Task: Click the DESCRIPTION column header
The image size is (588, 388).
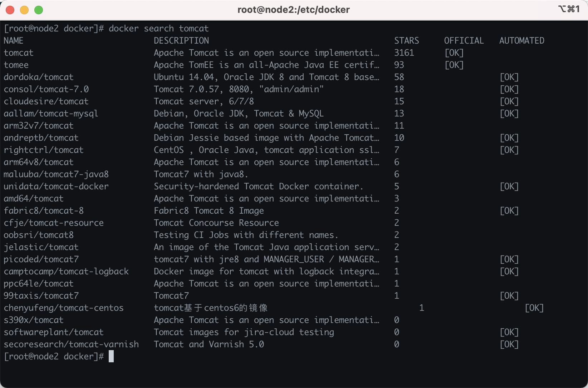Action: tap(181, 41)
